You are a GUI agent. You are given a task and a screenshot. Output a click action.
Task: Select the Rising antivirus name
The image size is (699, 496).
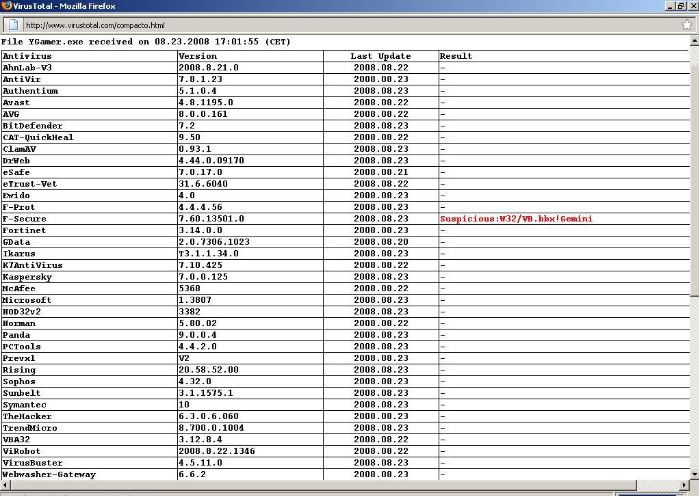(19, 370)
